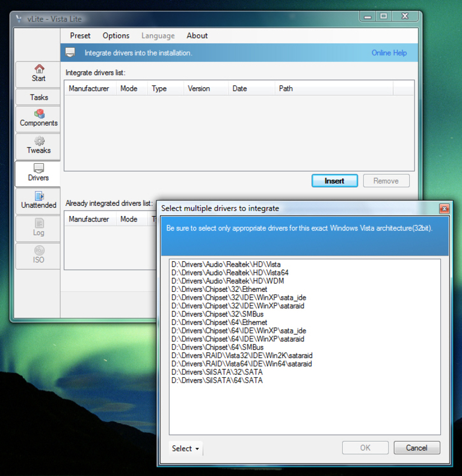Image resolution: width=462 pixels, height=476 pixels.
Task: Open the Tasks page in sidebar
Action: [x=38, y=97]
